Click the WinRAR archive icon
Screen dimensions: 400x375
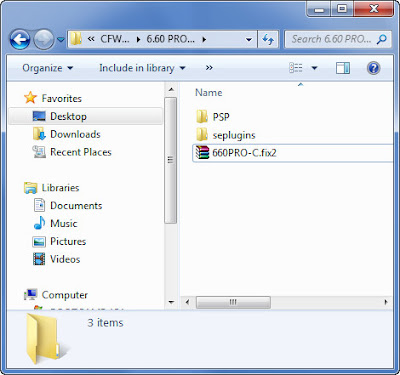202,153
